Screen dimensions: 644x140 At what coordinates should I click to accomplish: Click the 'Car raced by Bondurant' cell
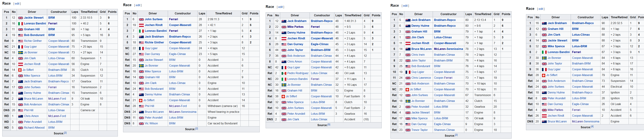[224, 123]
